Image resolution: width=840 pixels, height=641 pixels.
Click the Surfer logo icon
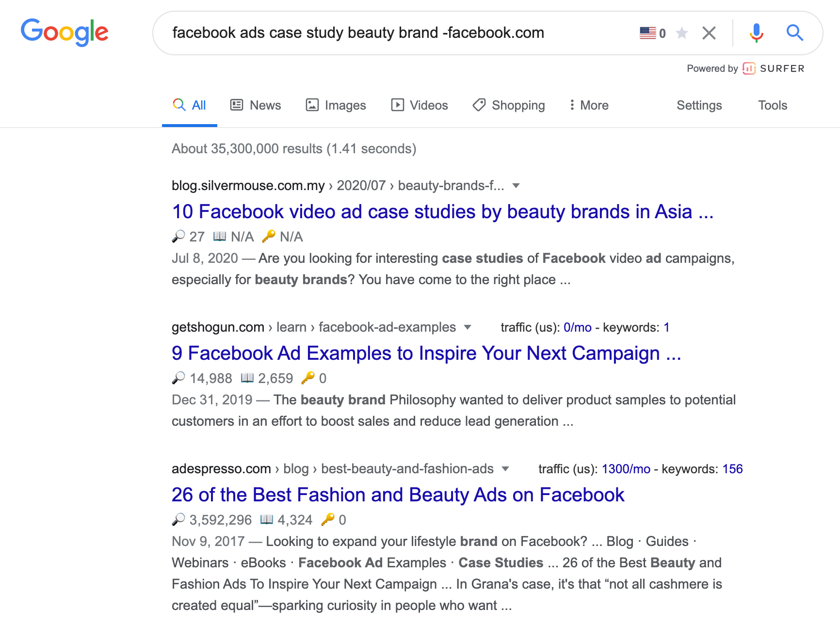point(749,68)
